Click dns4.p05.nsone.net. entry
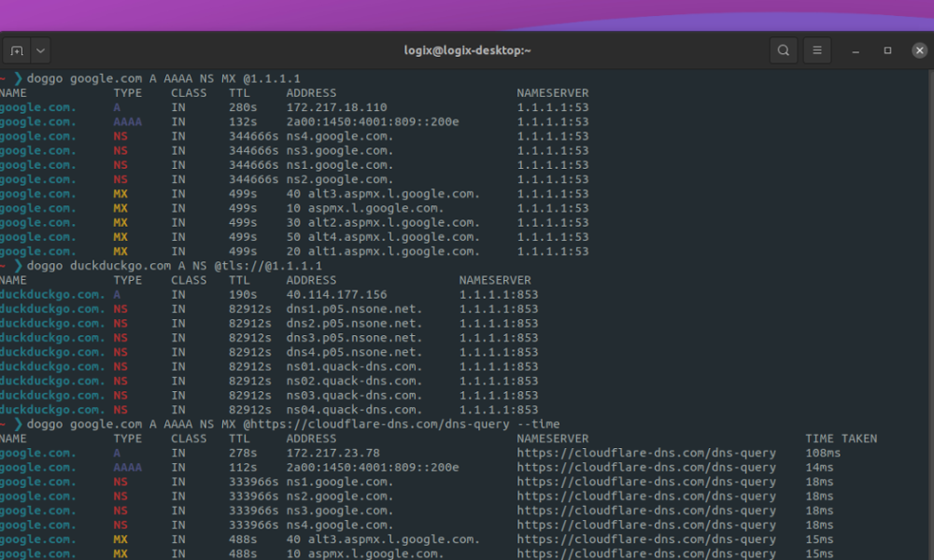Screen dimensions: 934x560 [354, 352]
